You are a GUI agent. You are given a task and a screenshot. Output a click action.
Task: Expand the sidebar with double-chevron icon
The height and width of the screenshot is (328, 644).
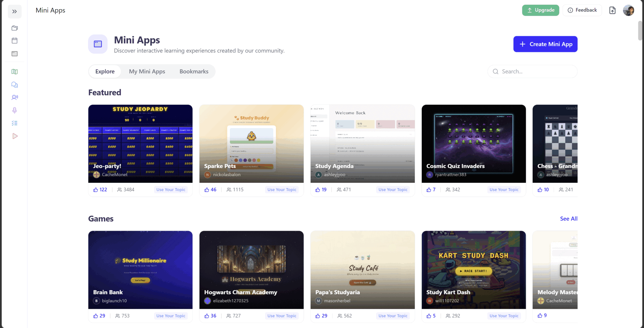(14, 12)
